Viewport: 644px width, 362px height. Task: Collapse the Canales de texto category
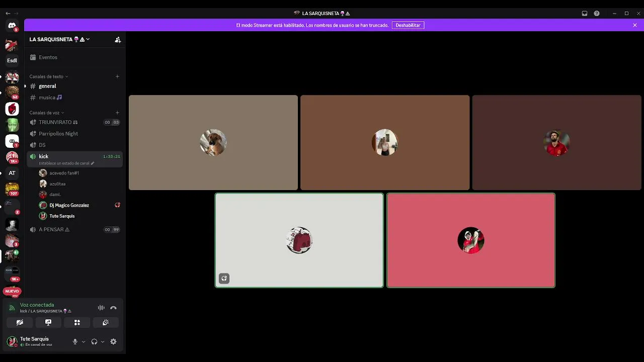(x=48, y=76)
